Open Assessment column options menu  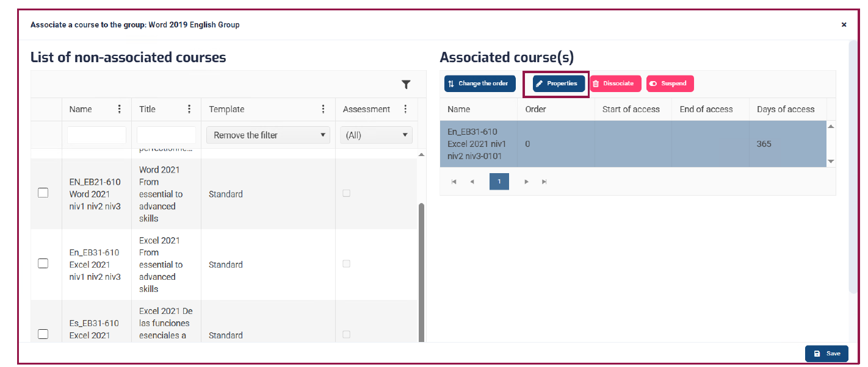tap(405, 109)
